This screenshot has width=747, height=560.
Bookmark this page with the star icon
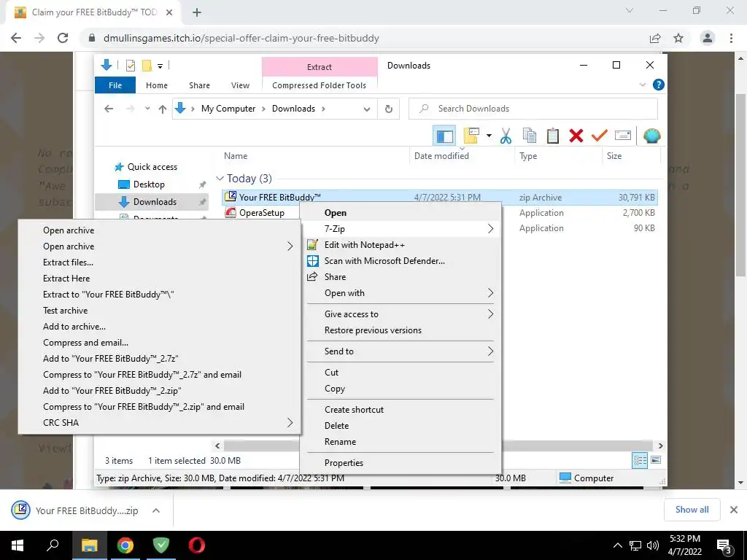[678, 38]
